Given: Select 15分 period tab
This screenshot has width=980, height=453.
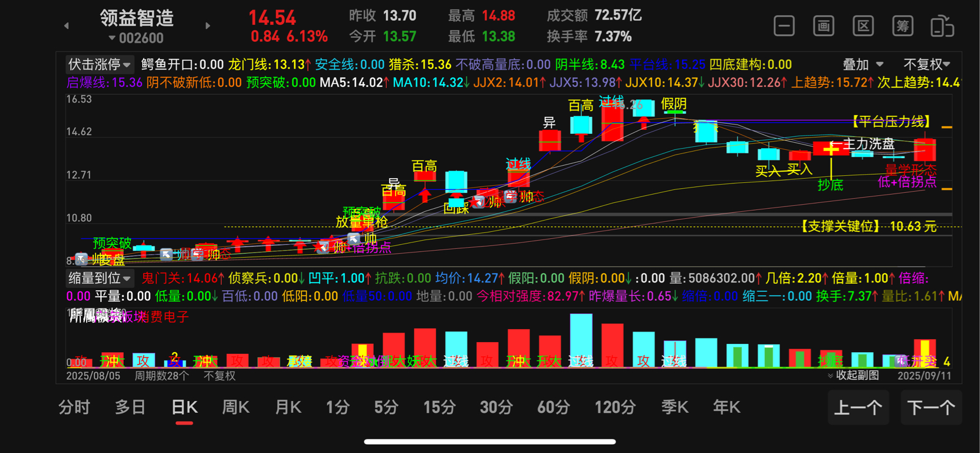Looking at the screenshot, I should (439, 407).
